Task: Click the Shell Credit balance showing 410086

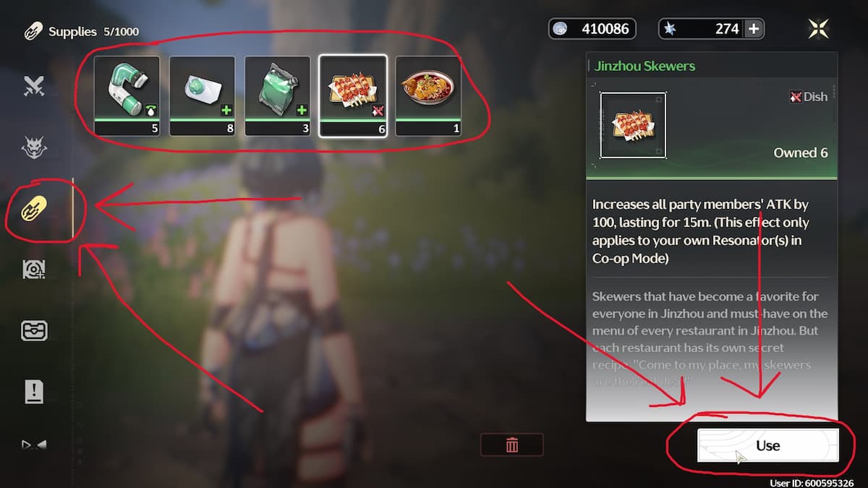Action: click(x=592, y=29)
